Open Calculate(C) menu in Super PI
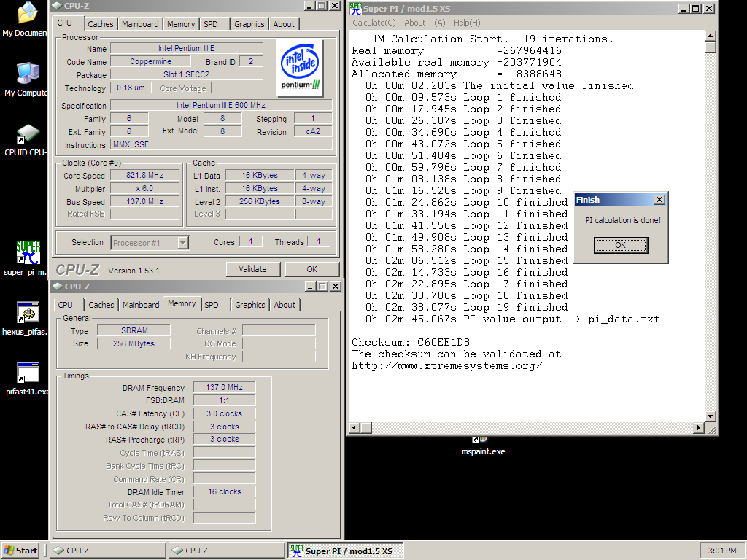Screen dimensions: 747x560 click(374, 23)
